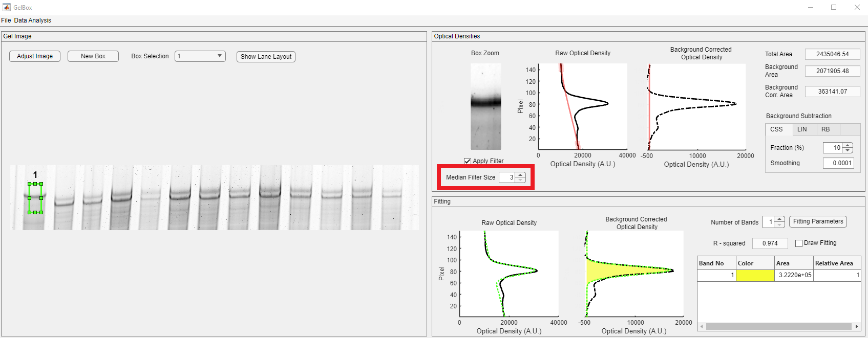
Task: Click the R-squared value field
Action: coord(770,243)
